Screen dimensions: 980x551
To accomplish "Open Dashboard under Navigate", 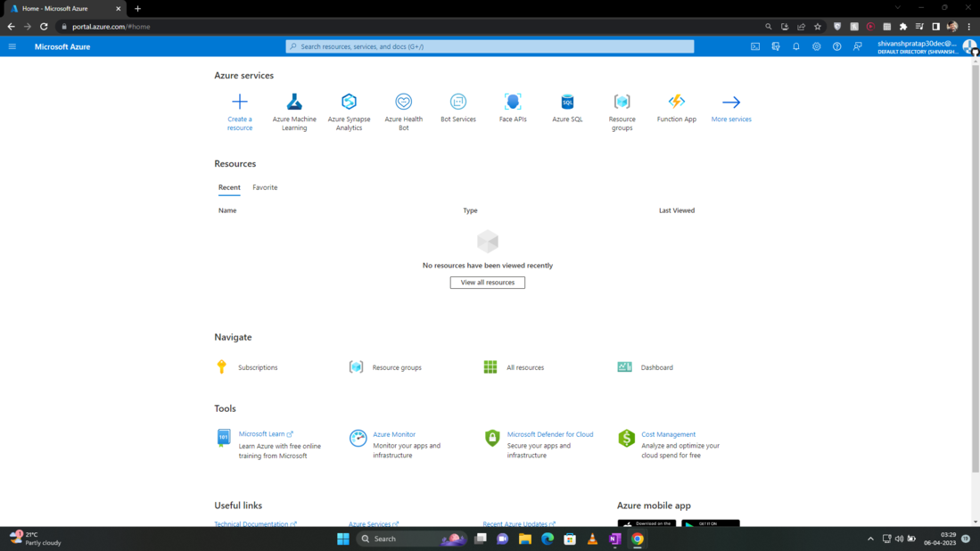I will coord(657,367).
